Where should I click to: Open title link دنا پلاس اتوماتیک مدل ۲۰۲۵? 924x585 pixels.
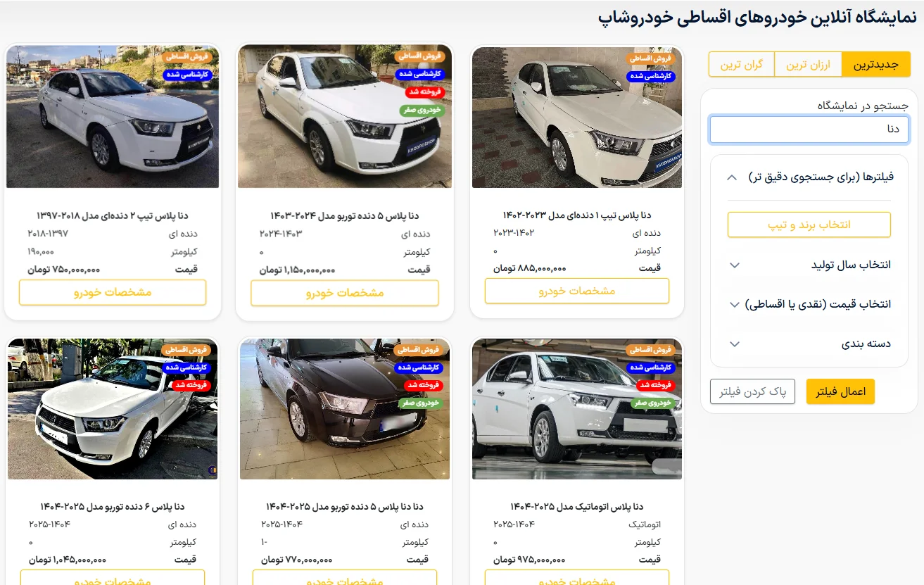(x=577, y=506)
